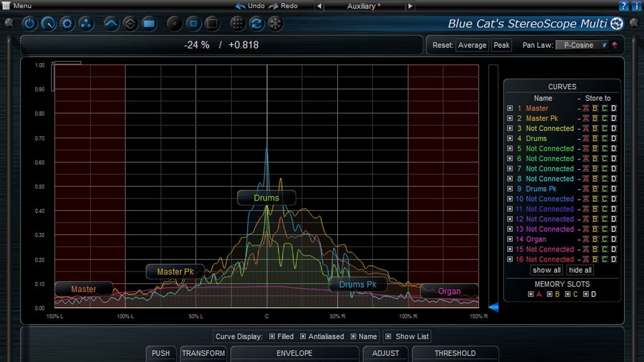Enable memory slot A checkbox
Screen dimensions: 644x362
coord(531,294)
